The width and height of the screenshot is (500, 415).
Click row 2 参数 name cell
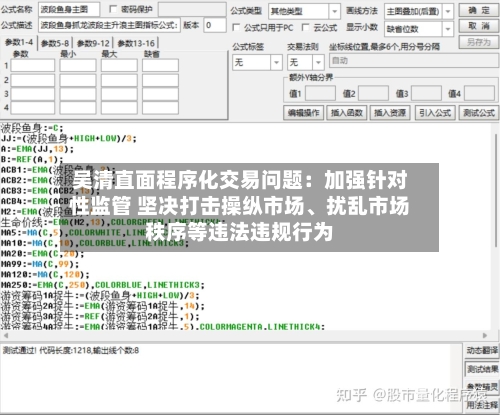click(33, 80)
